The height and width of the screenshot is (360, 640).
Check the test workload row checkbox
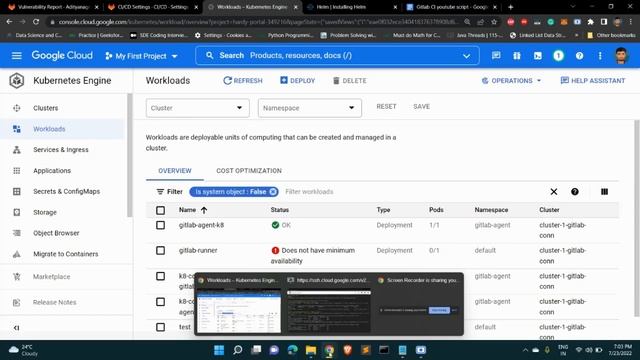click(160, 327)
